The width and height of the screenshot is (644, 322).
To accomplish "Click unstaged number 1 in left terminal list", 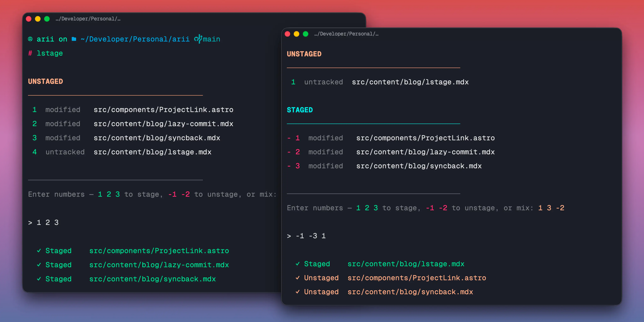I will tap(35, 110).
